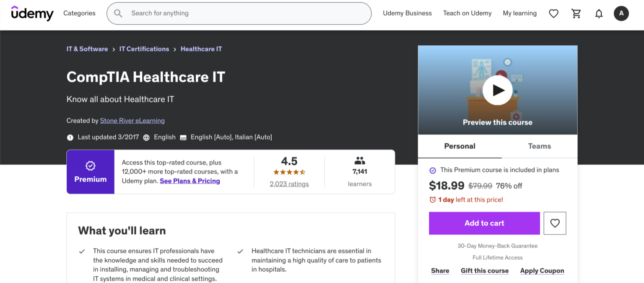This screenshot has width=644, height=283.
Task: Play the course preview video
Action: pos(498,90)
